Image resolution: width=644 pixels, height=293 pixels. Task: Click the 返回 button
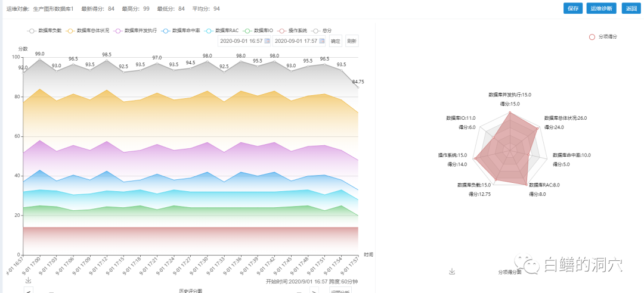coord(631,8)
